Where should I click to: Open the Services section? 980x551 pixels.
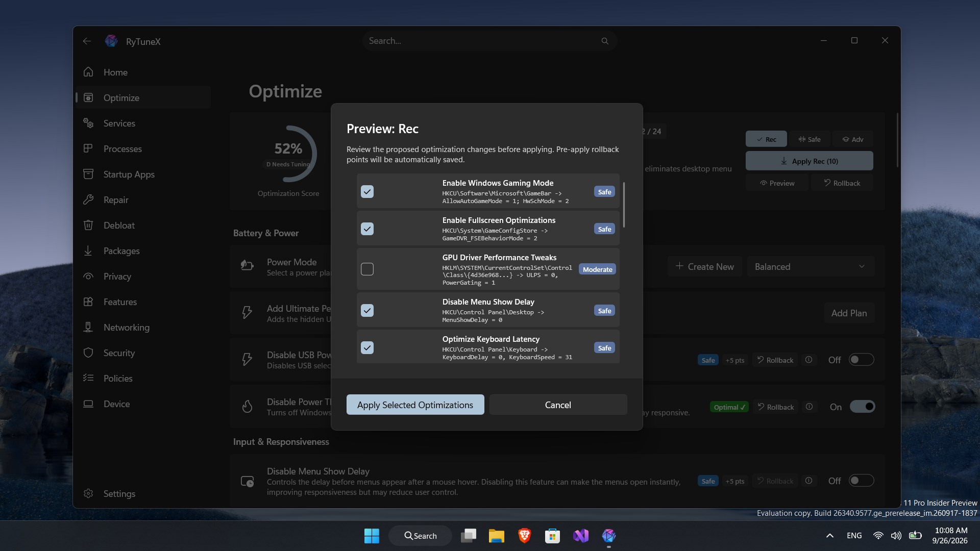pyautogui.click(x=143, y=123)
